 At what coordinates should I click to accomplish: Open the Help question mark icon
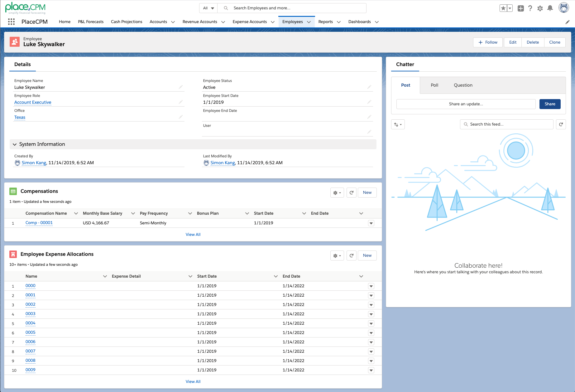pyautogui.click(x=530, y=8)
